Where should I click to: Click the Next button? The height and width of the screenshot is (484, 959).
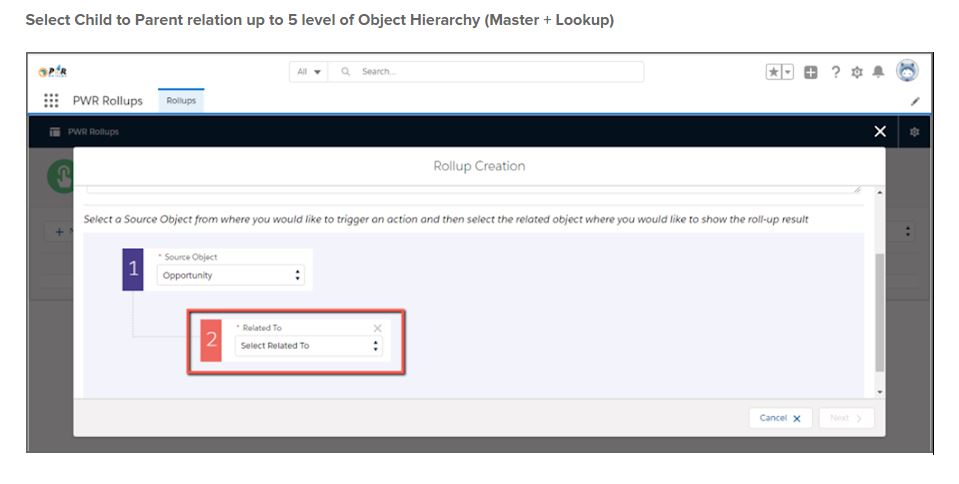point(845,418)
